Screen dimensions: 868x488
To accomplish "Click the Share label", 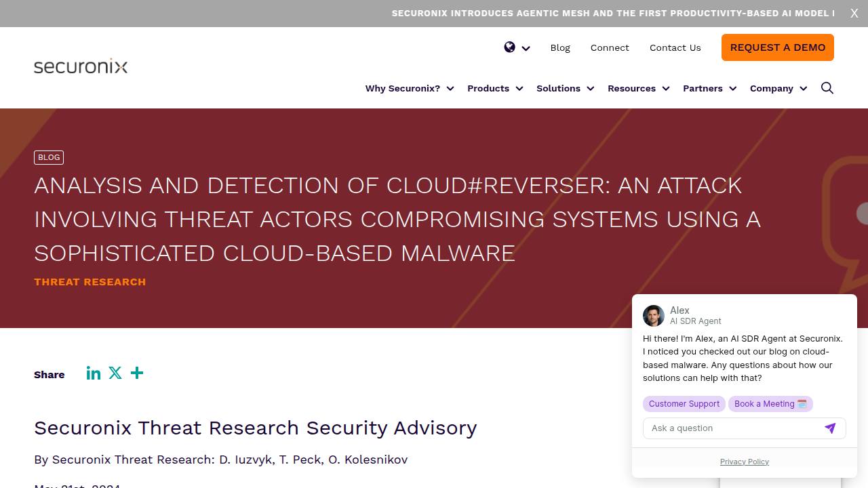I will point(50,374).
